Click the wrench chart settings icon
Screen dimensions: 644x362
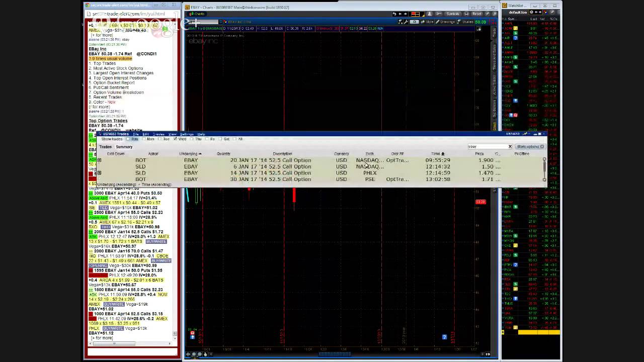[407, 22]
